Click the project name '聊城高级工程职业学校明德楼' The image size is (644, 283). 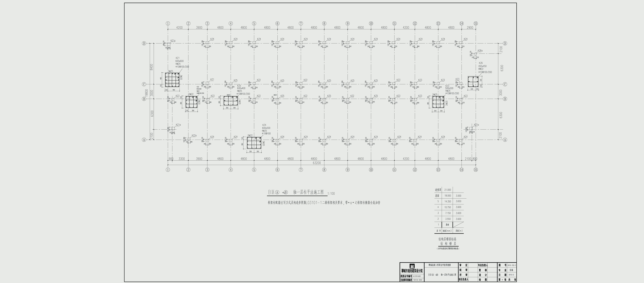pos(440,265)
